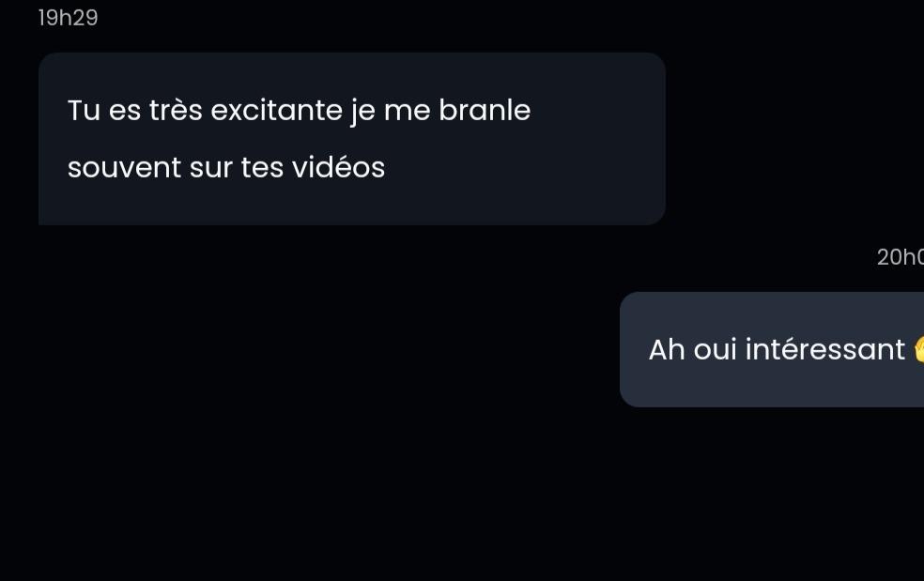Click the word "souvent" in the received message
Image resolution: width=924 pixels, height=581 pixels.
point(124,168)
